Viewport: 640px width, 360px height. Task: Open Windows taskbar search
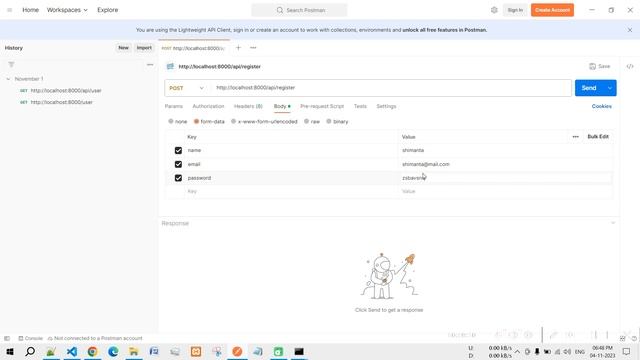[30, 351]
